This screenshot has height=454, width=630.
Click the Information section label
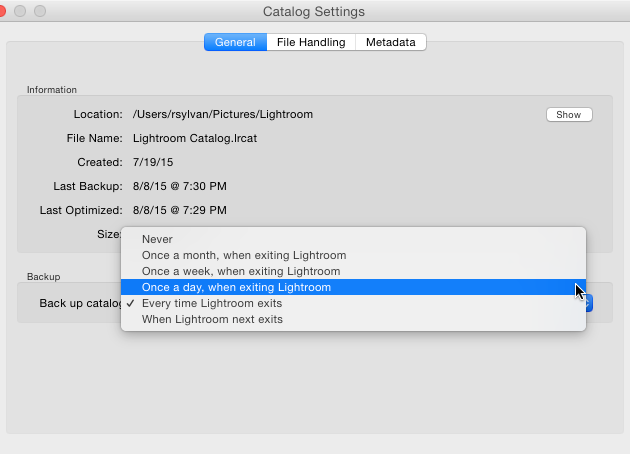tap(52, 90)
